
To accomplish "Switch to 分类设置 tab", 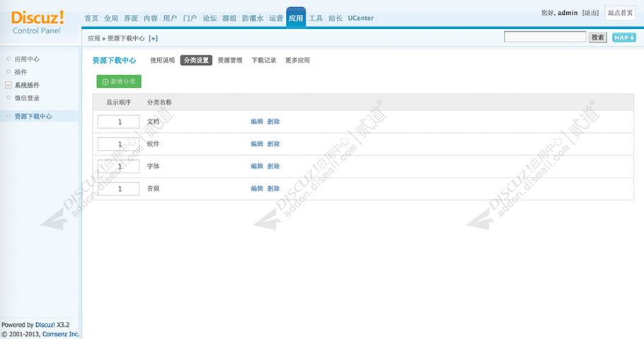I will 196,60.
